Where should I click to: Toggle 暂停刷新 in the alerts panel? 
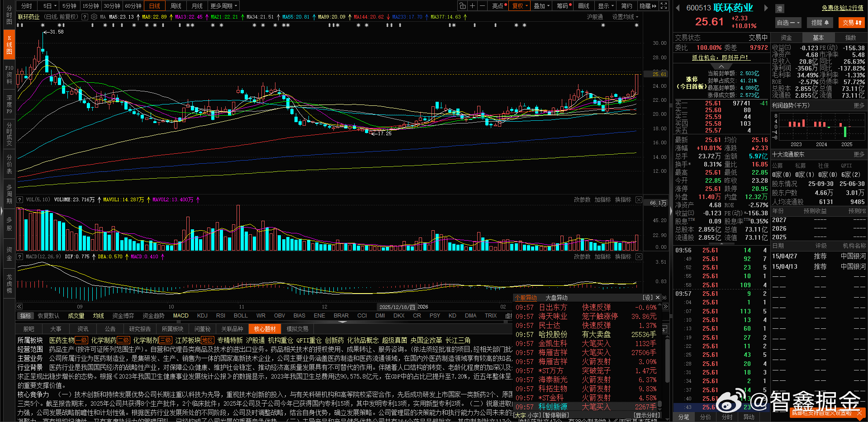556,415
